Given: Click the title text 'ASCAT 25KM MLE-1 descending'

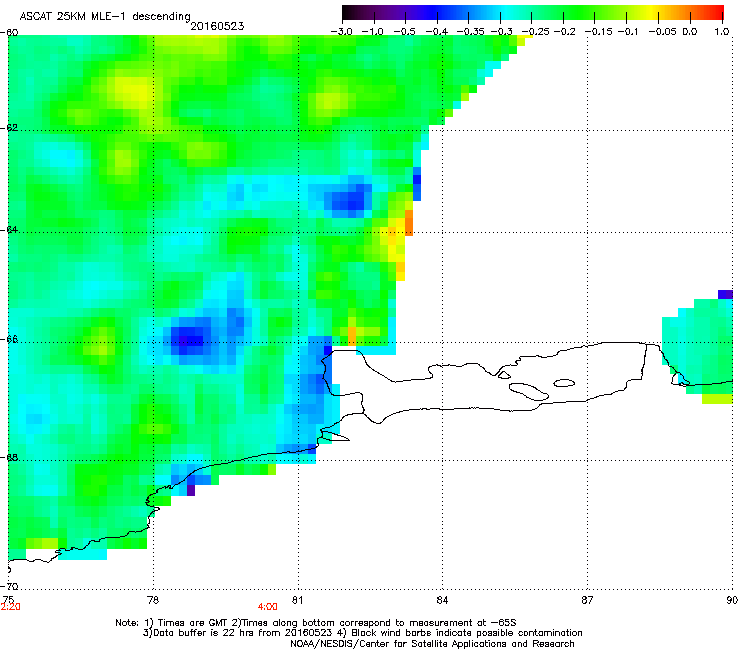Looking at the screenshot, I should tap(105, 16).
